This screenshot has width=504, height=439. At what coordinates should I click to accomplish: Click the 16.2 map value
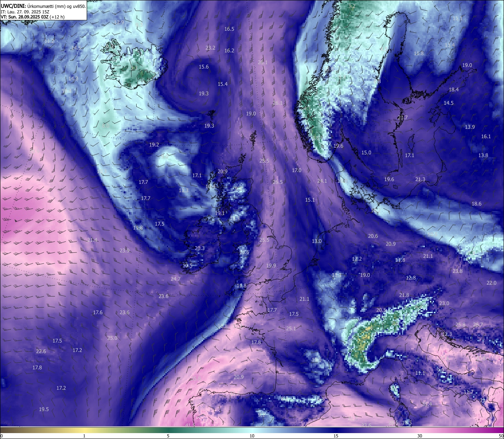click(229, 51)
